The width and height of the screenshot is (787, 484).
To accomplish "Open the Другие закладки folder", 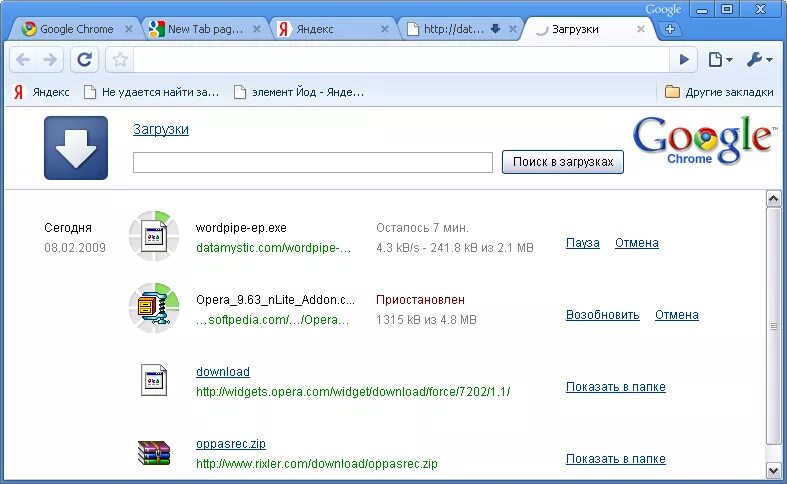I will [719, 92].
